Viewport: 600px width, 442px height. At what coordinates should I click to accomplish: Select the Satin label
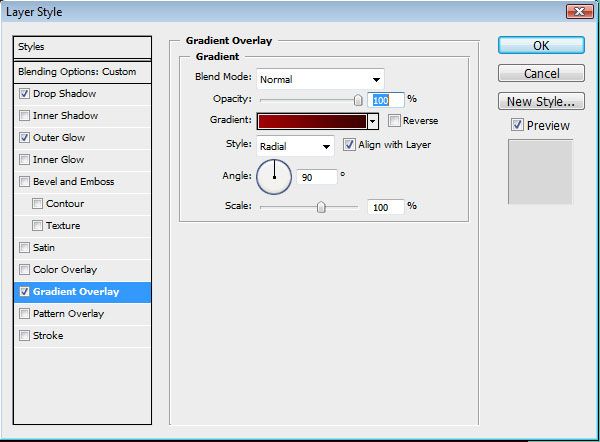44,248
